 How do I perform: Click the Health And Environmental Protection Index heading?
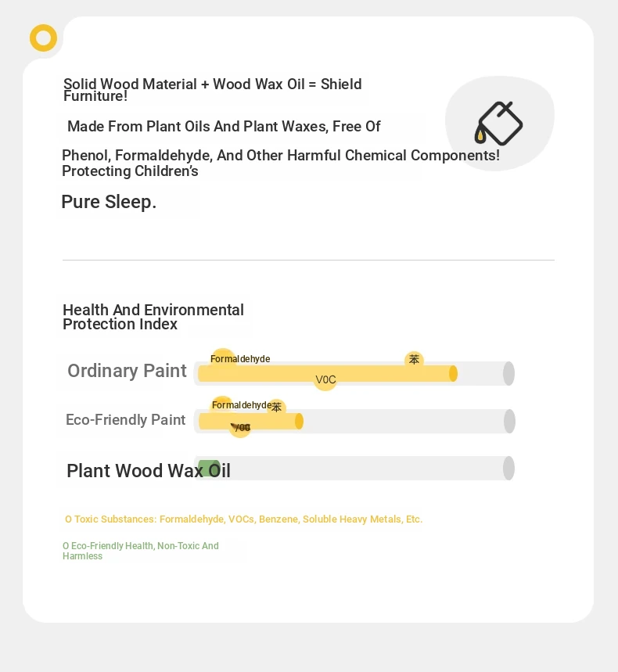pos(153,317)
